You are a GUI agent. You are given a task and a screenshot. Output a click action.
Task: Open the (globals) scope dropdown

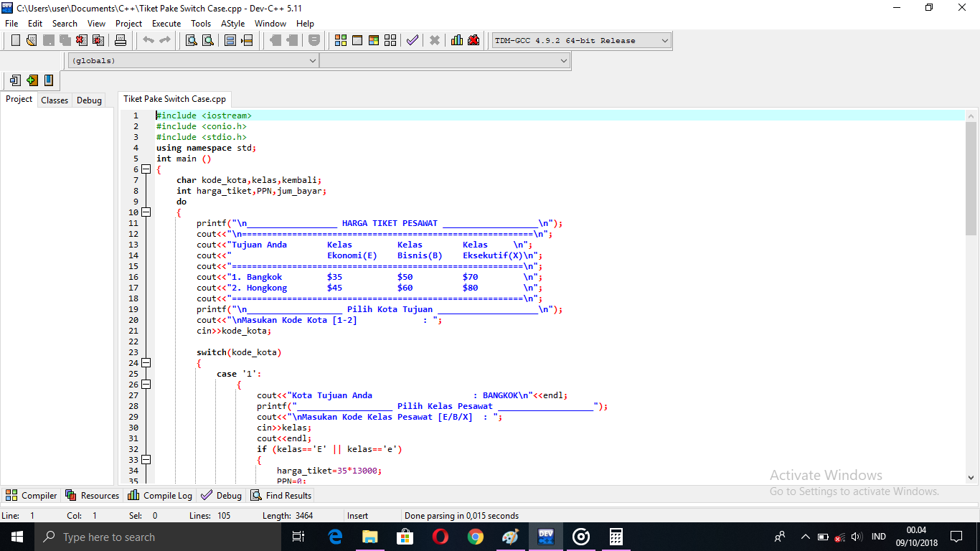coord(193,61)
